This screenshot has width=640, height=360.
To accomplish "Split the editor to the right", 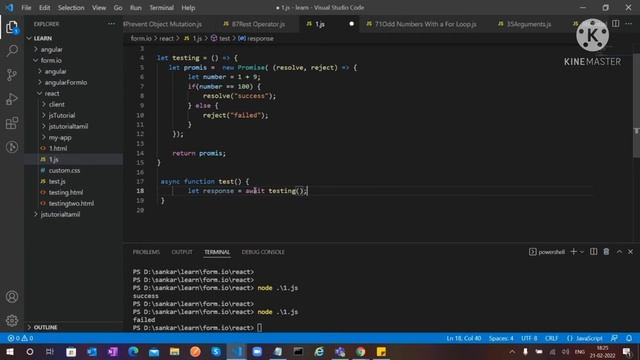I will point(616,24).
